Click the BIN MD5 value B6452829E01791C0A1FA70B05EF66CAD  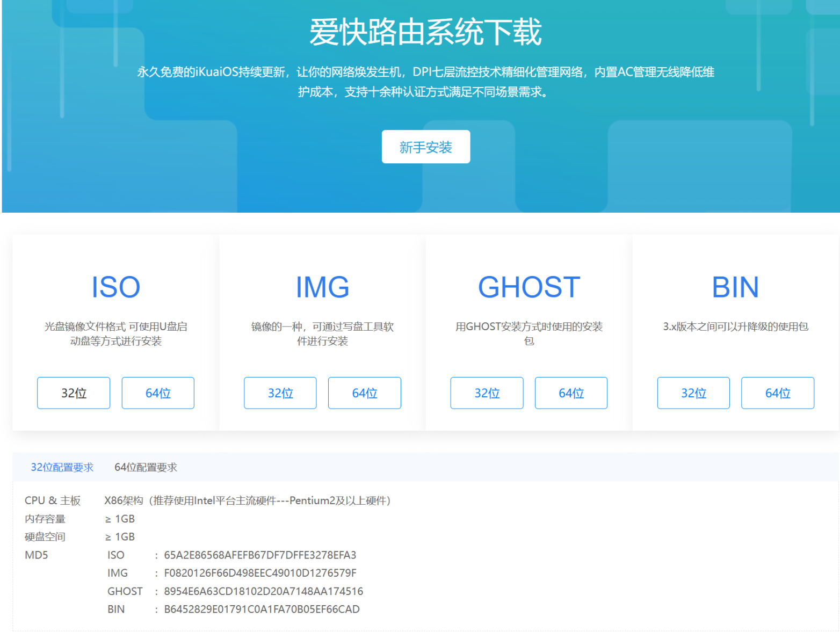click(x=262, y=609)
